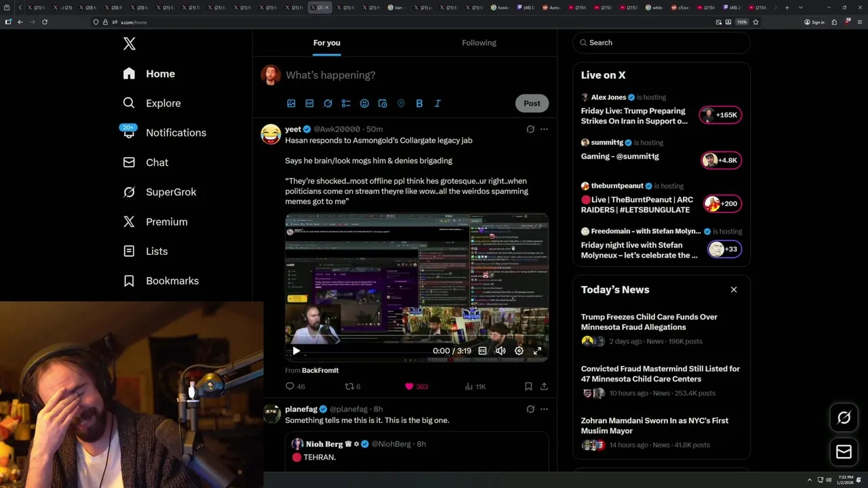This screenshot has width=868, height=488.
Task: Join Stefan Molyneux Friday night live
Action: (661, 244)
